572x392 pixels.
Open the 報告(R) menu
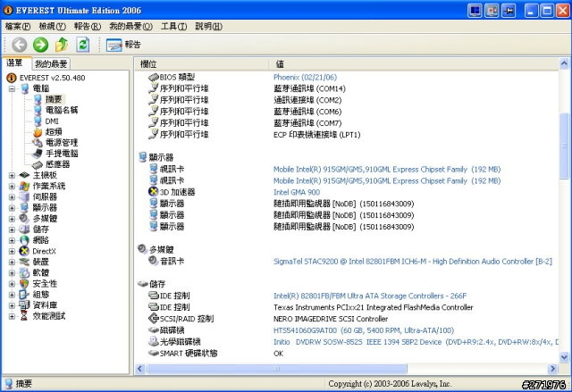88,26
